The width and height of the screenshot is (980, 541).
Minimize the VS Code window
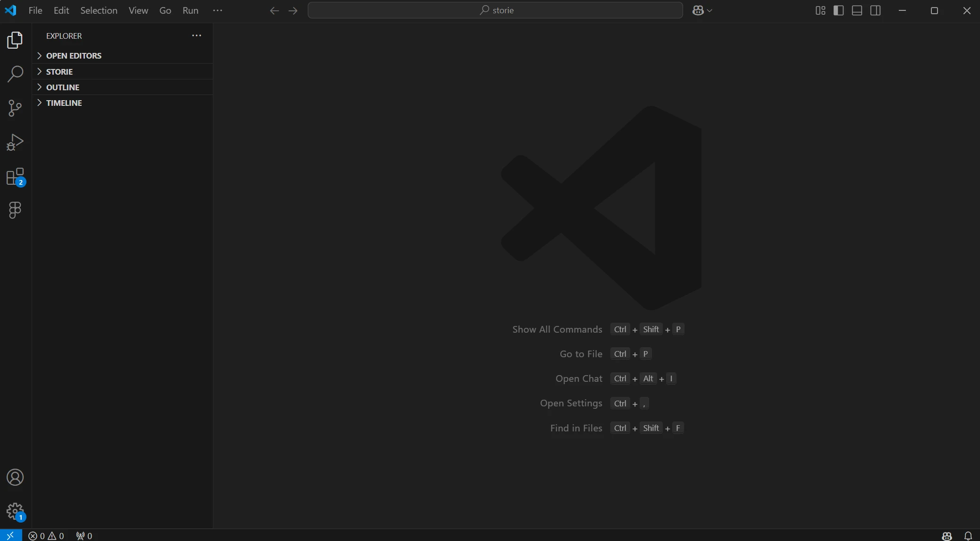pyautogui.click(x=902, y=10)
